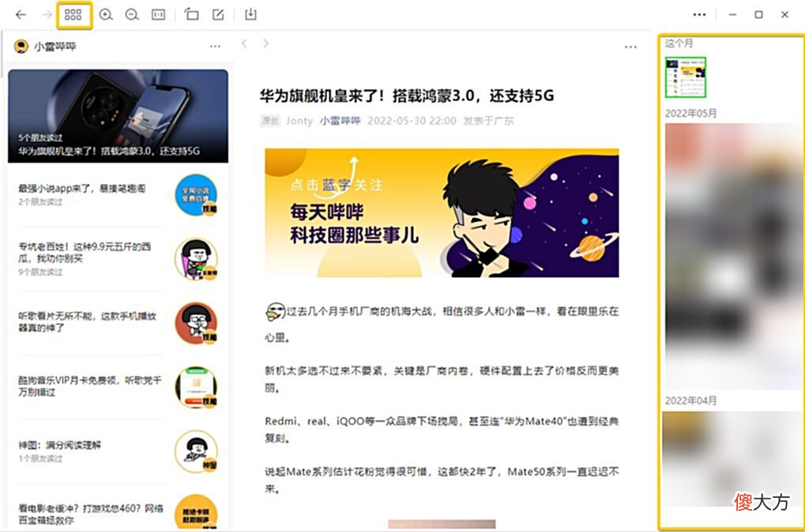Go back with the left arrow toolbar icon
Viewport: 805px width, 532px height.
tap(21, 14)
